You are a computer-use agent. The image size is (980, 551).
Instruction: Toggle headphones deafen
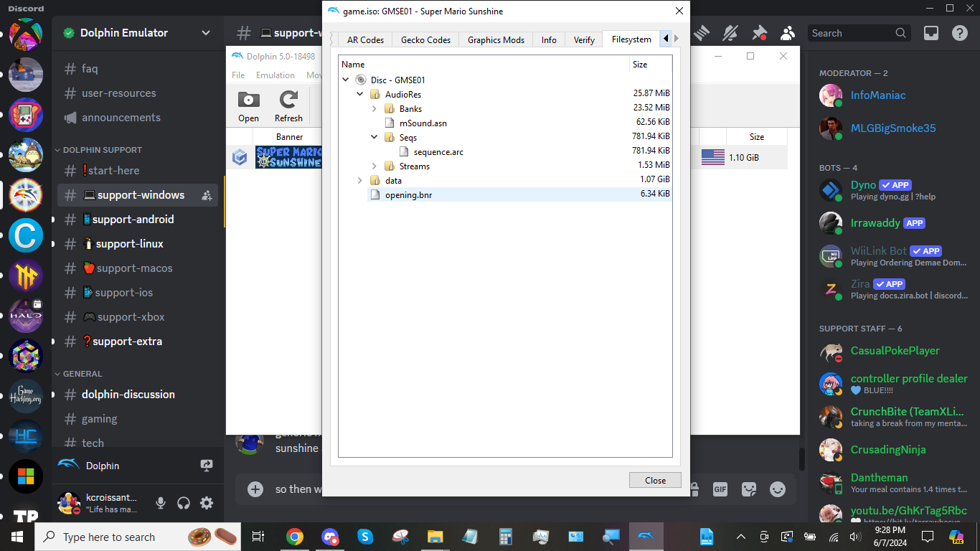coord(184,503)
